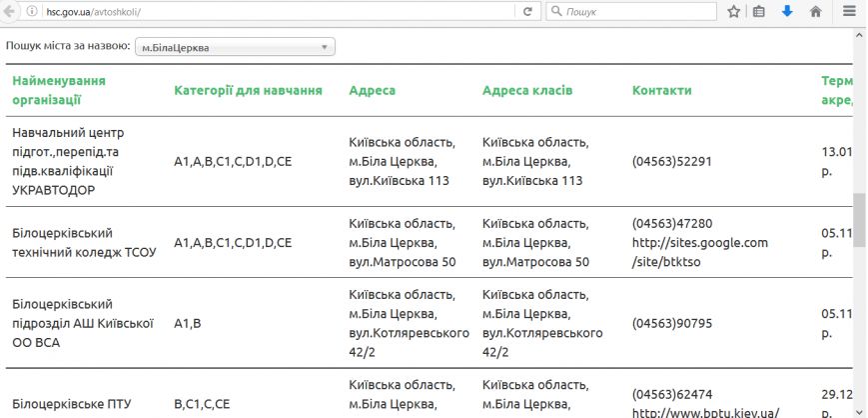The width and height of the screenshot is (868, 418).
Task: Reload the page with refresh icon
Action: (528, 11)
